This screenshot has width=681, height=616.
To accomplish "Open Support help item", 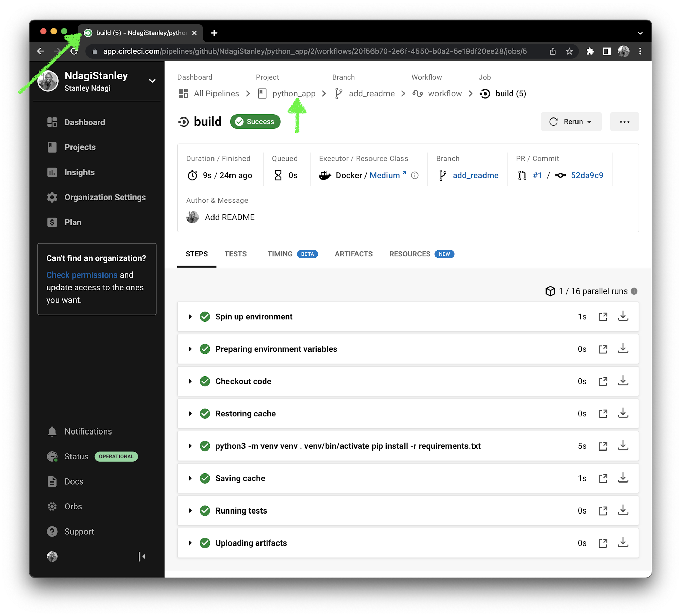I will click(x=70, y=531).
